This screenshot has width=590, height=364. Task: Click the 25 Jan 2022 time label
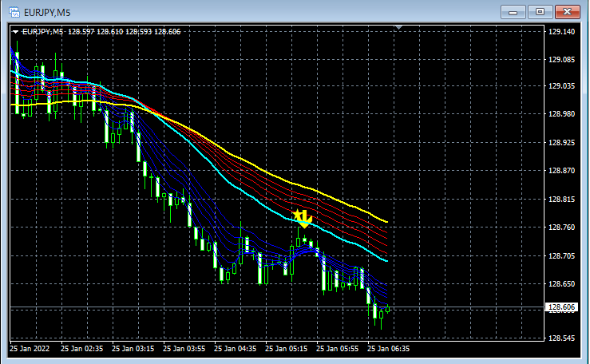coord(30,349)
